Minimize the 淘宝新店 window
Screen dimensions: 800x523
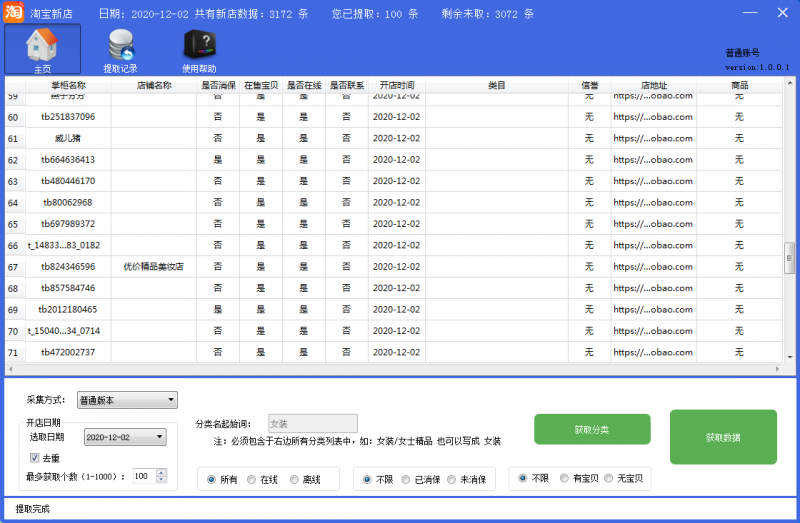pos(747,12)
